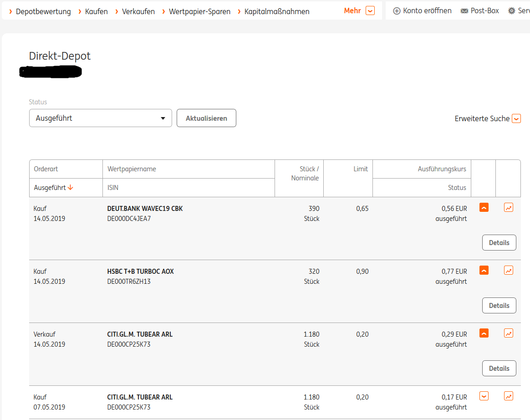Open the Mehr navigation menu
The image size is (530, 420).
pos(370,11)
